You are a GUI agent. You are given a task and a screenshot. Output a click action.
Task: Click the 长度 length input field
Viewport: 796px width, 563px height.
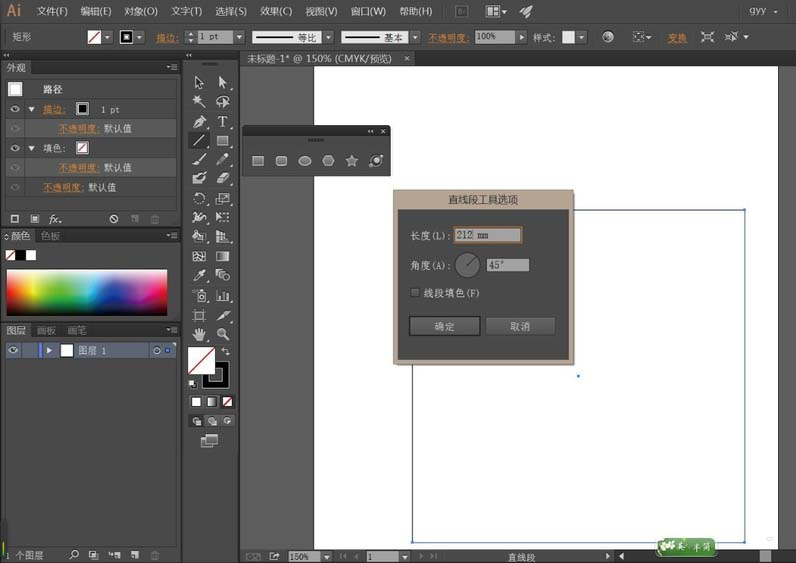point(487,235)
